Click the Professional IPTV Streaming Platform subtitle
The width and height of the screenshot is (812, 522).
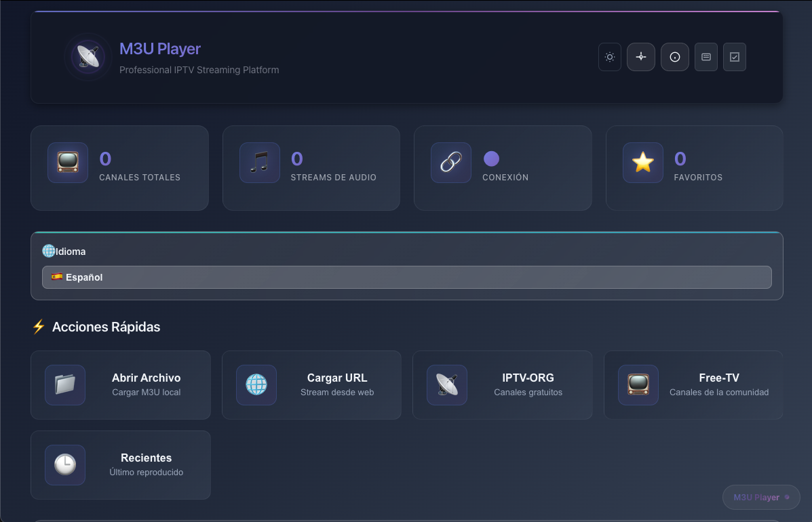[199, 70]
